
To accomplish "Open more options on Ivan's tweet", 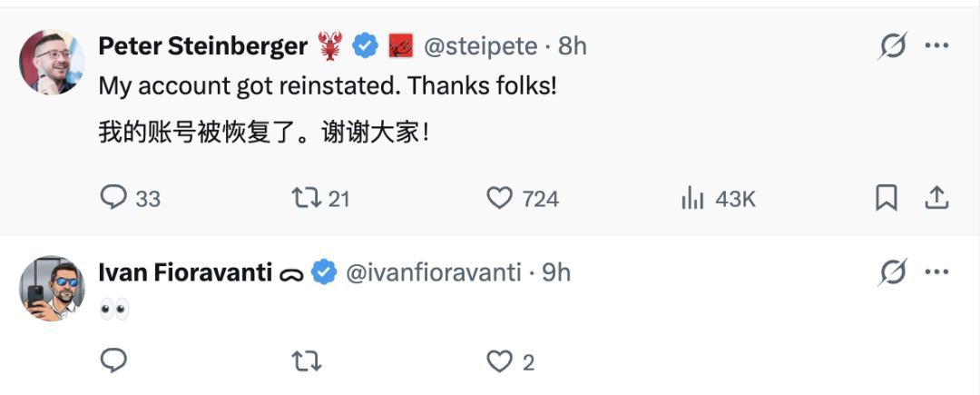I will click(x=936, y=272).
